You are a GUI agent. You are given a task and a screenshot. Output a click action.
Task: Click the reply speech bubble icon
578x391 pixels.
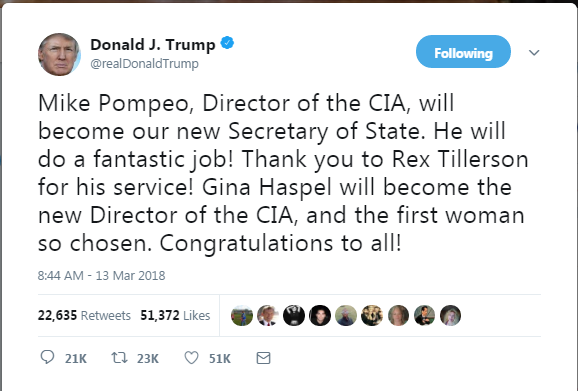[x=47, y=357]
